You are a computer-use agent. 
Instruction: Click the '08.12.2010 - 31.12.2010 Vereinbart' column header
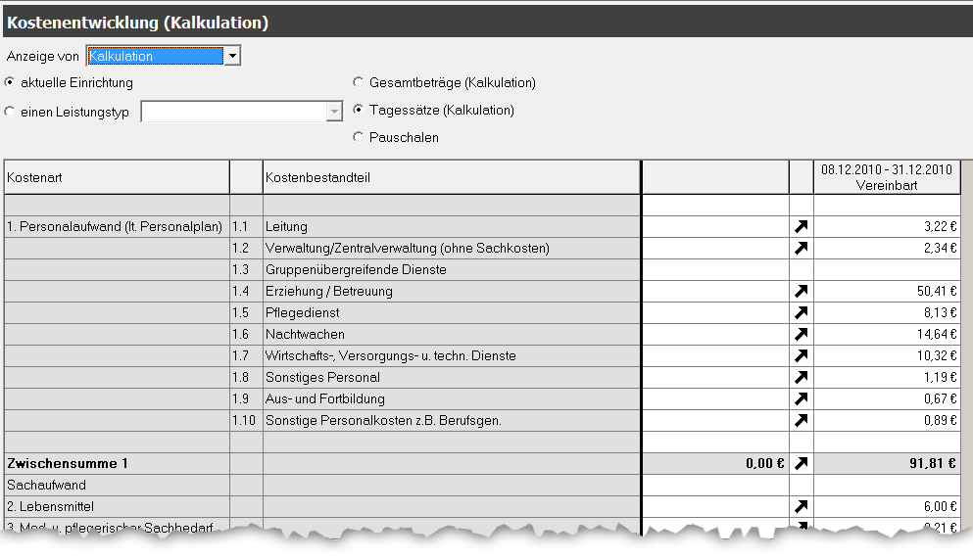tap(886, 177)
